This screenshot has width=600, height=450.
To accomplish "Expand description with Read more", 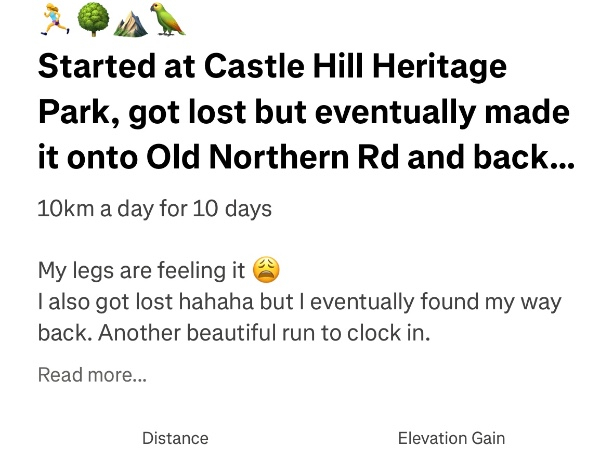I will click(x=92, y=375).
